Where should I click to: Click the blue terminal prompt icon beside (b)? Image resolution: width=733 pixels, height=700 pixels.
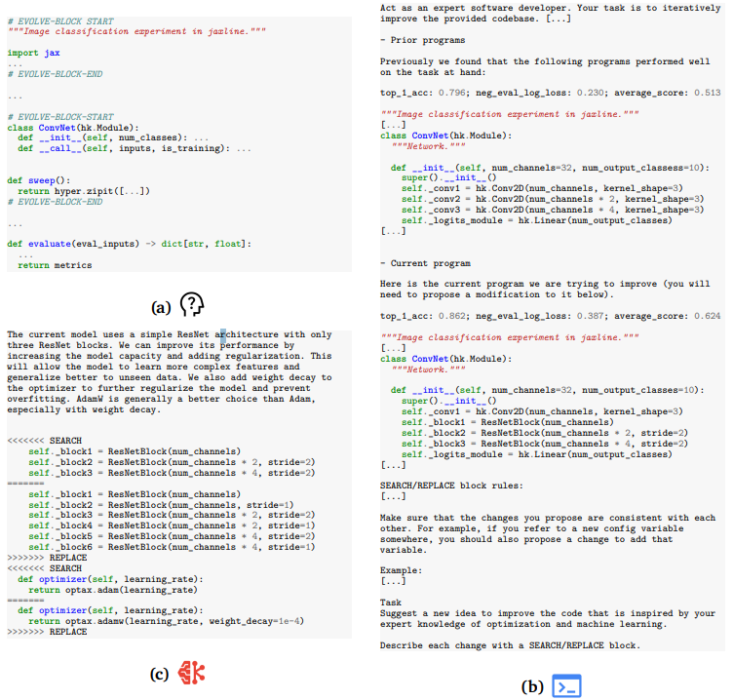(566, 685)
